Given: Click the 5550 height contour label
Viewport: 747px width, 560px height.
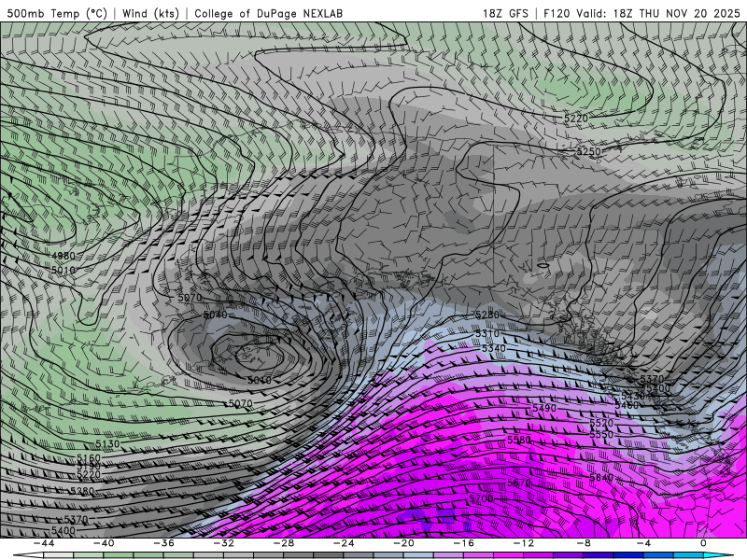Looking at the screenshot, I should click(x=601, y=434).
